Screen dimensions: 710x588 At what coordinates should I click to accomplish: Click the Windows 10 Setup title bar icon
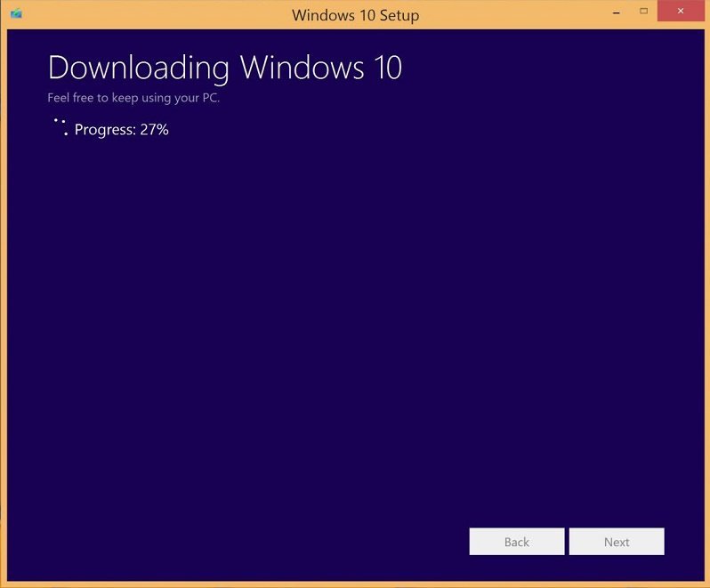pos(16,14)
